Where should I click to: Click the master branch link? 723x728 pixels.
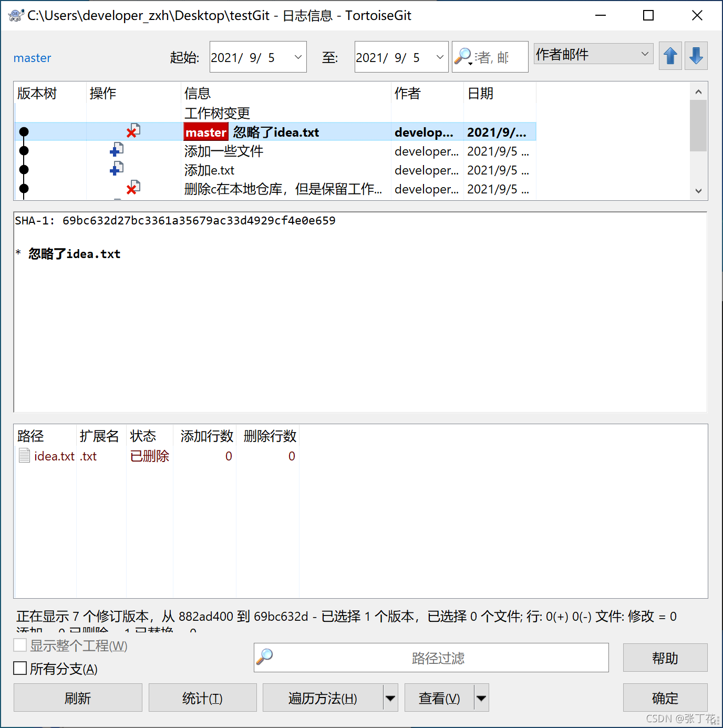tap(32, 58)
